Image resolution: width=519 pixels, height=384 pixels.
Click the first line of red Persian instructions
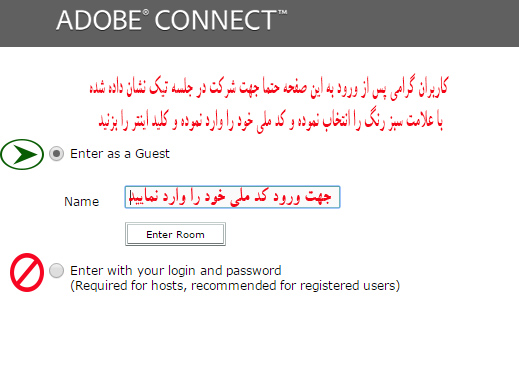pyautogui.click(x=269, y=88)
